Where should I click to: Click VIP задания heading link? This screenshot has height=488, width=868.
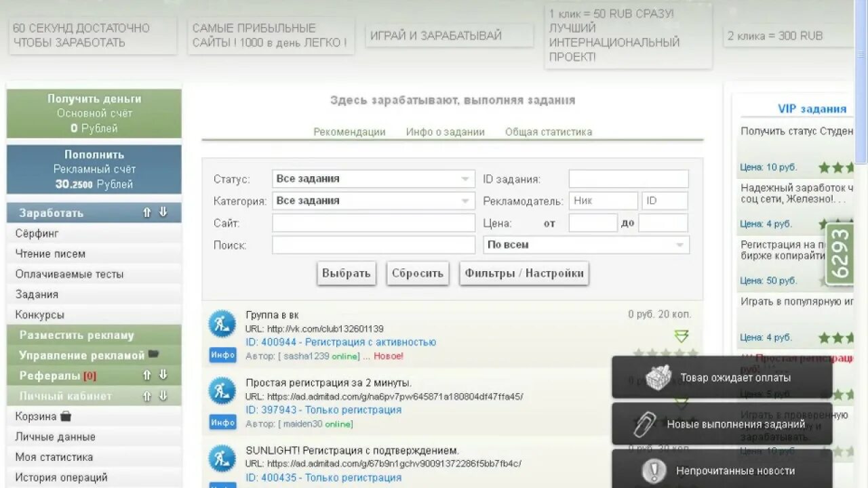[812, 108]
